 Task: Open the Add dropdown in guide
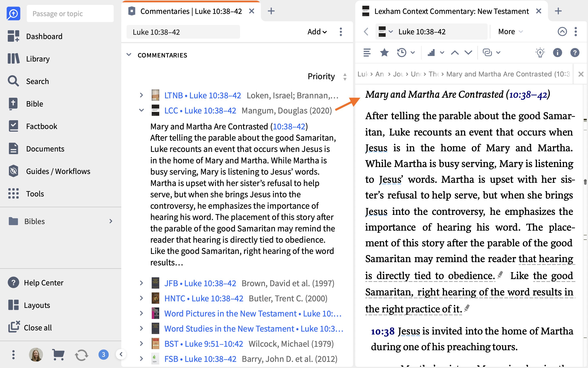pyautogui.click(x=317, y=32)
